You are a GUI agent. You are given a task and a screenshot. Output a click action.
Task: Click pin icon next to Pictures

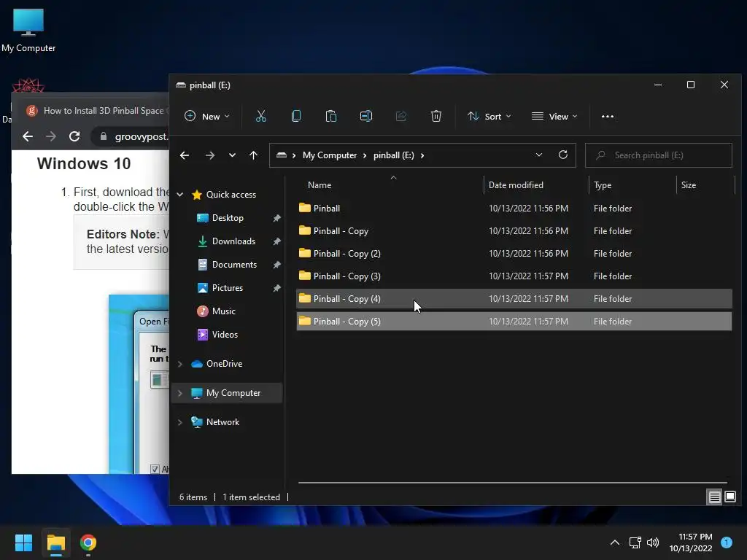276,288
